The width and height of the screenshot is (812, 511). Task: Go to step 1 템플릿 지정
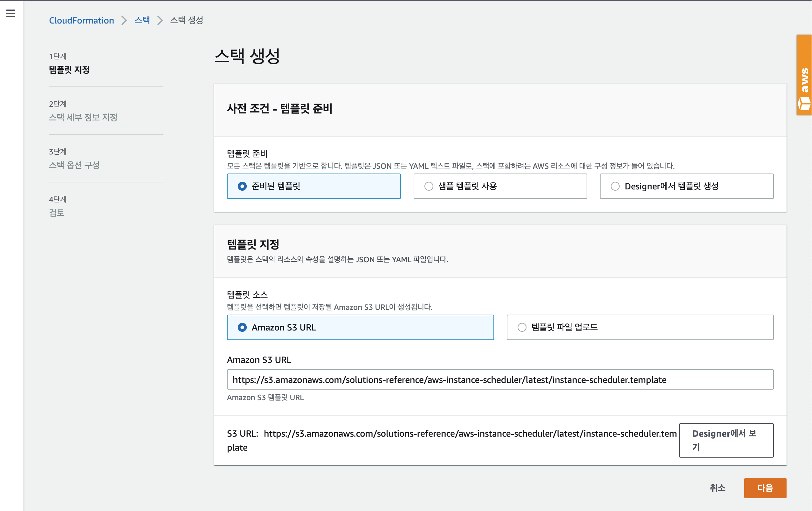69,70
